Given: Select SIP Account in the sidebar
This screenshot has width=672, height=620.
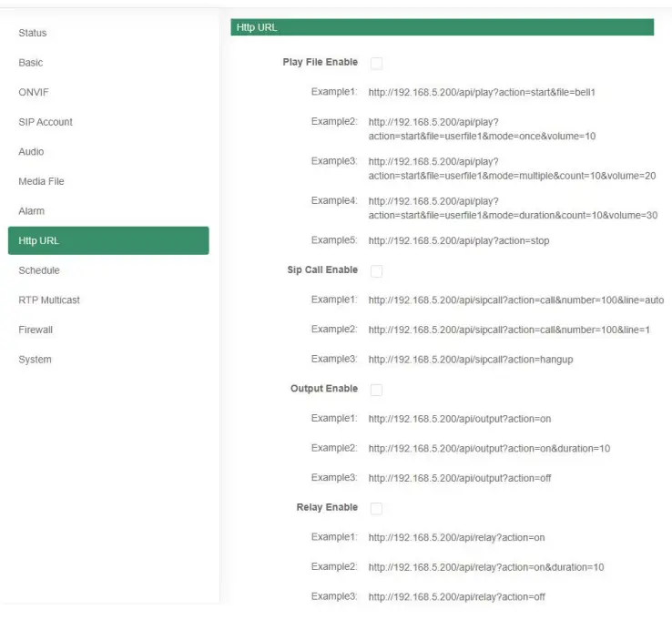Looking at the screenshot, I should click(46, 122).
